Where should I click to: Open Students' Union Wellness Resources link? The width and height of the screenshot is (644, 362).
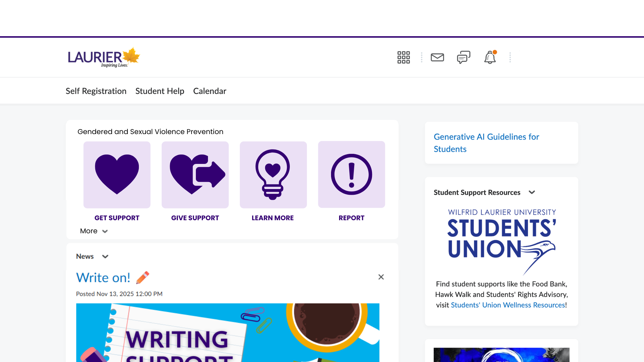click(508, 305)
